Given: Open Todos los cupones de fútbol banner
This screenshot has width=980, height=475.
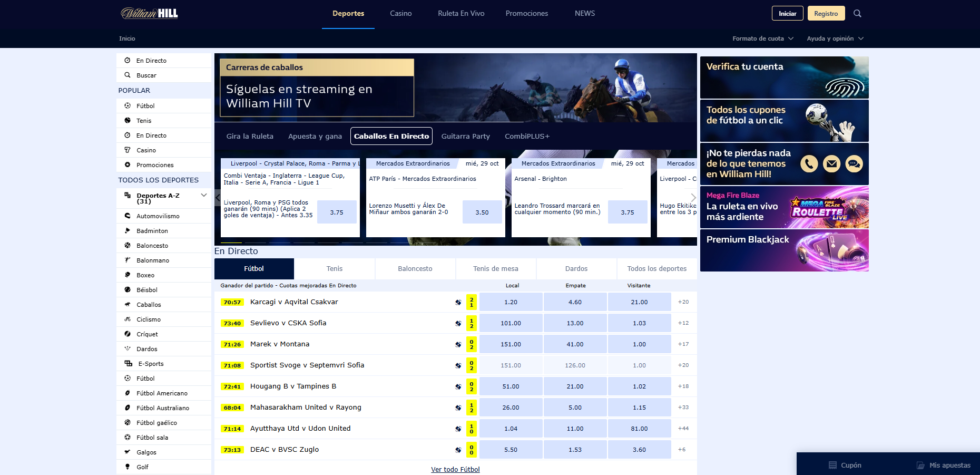Looking at the screenshot, I should 785,121.
